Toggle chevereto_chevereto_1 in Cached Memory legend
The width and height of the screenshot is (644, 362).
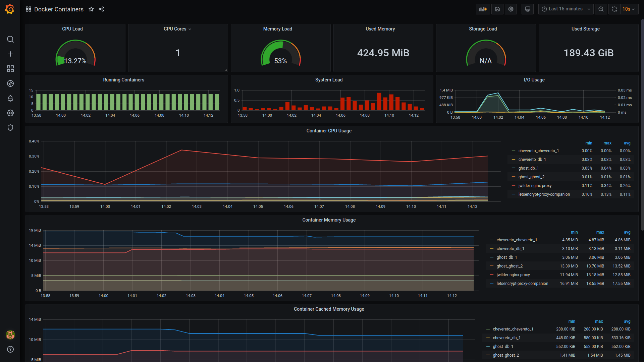513,329
